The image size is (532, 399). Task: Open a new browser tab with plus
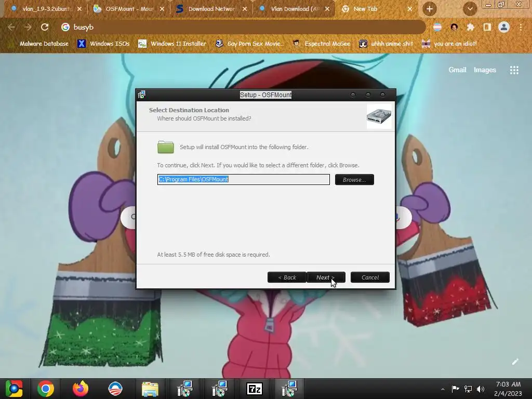click(x=429, y=9)
